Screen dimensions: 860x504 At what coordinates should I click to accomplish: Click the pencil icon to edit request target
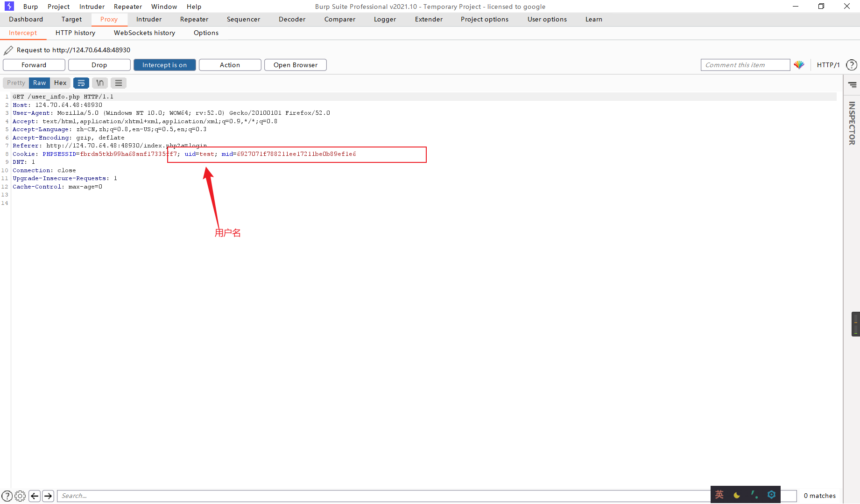[x=8, y=50]
